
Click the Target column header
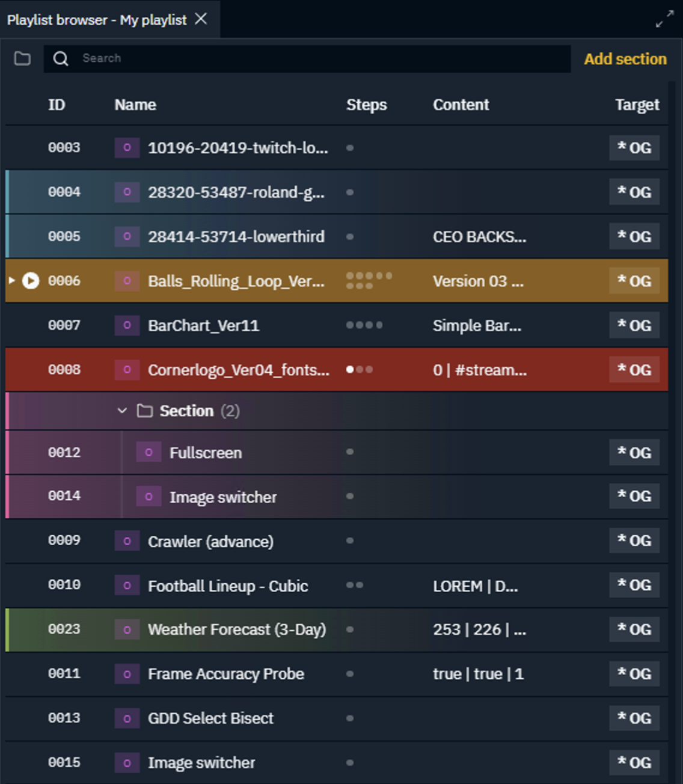[x=637, y=105]
